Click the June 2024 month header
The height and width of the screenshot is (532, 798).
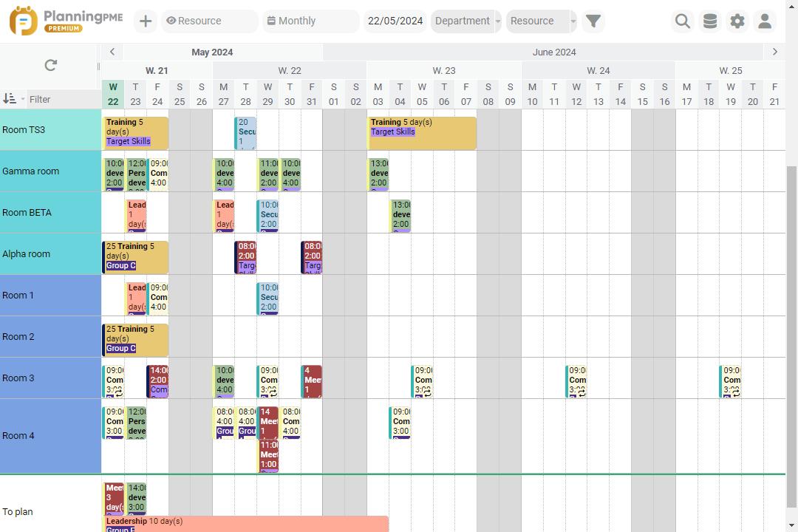(x=554, y=52)
